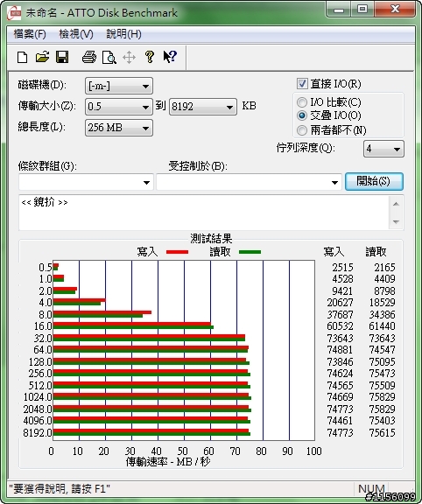
Task: Click the 測試結果 heading
Action: point(211,239)
